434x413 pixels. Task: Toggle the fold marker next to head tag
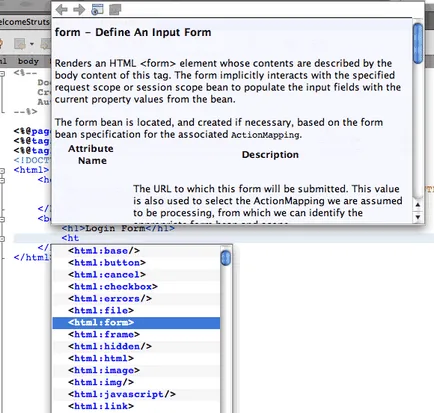point(2,180)
